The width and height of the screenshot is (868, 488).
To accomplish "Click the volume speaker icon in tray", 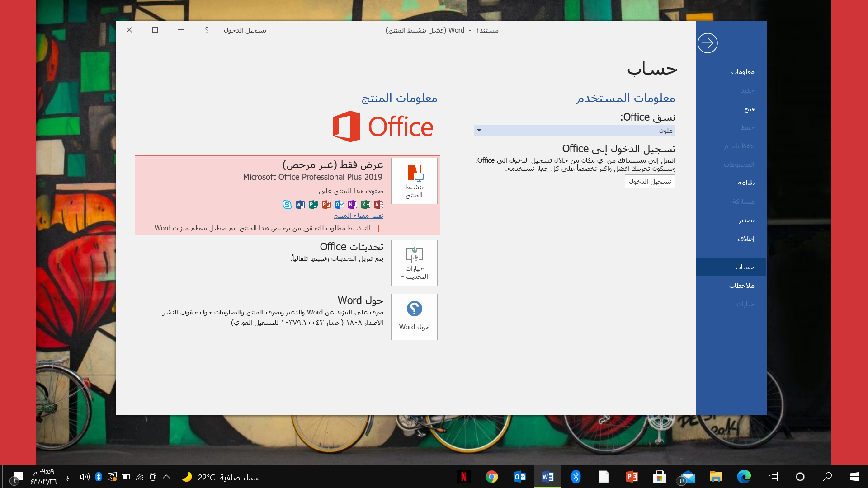I will click(85, 477).
